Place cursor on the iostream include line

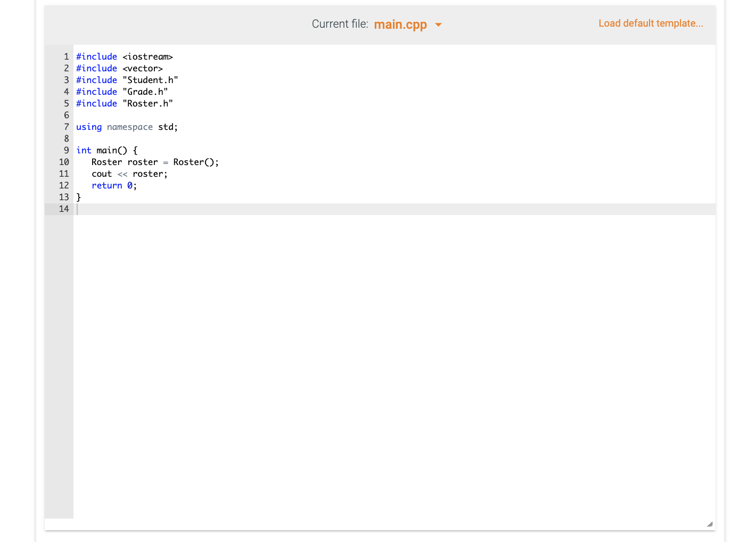[125, 56]
